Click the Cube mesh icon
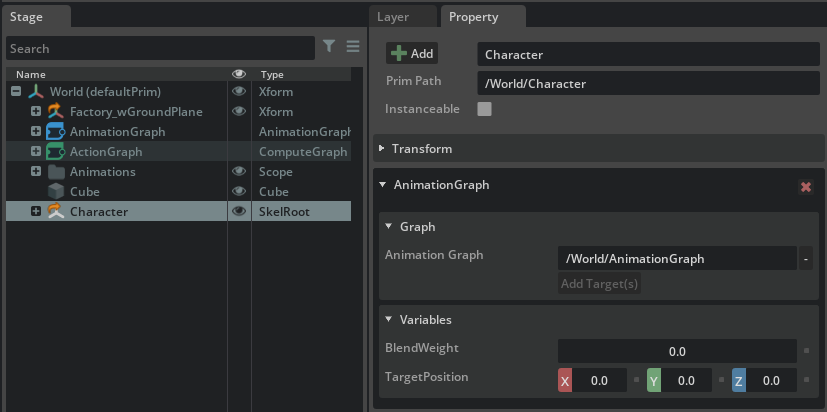The width and height of the screenshot is (827, 412). (x=56, y=191)
